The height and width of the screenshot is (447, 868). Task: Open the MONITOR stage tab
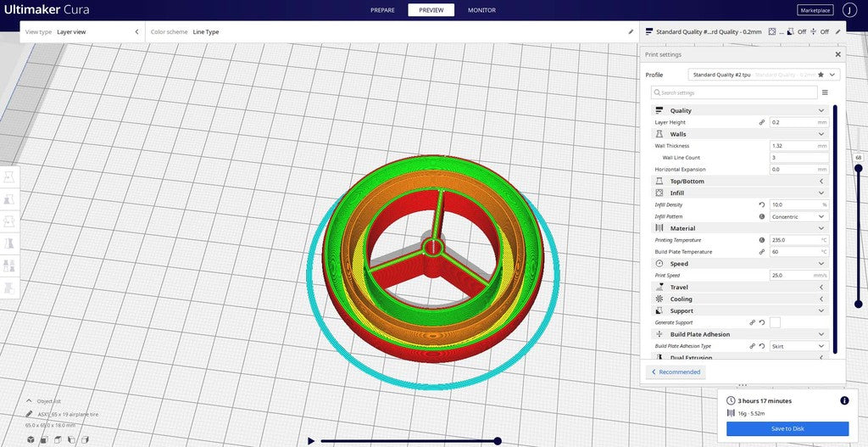tap(481, 10)
